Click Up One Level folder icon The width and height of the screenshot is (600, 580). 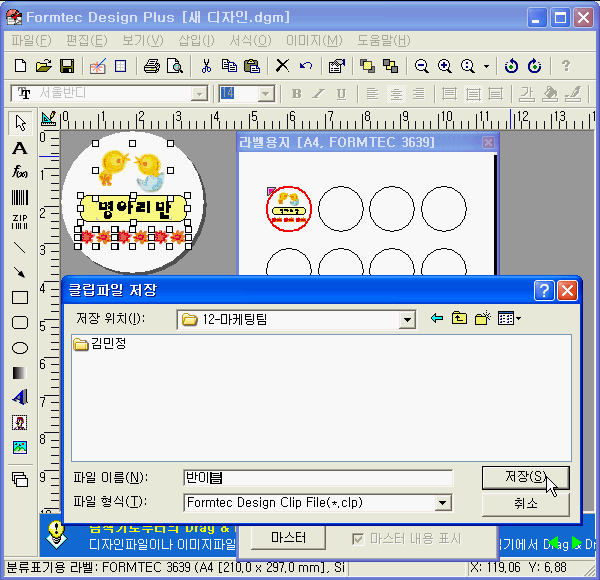pyautogui.click(x=459, y=318)
